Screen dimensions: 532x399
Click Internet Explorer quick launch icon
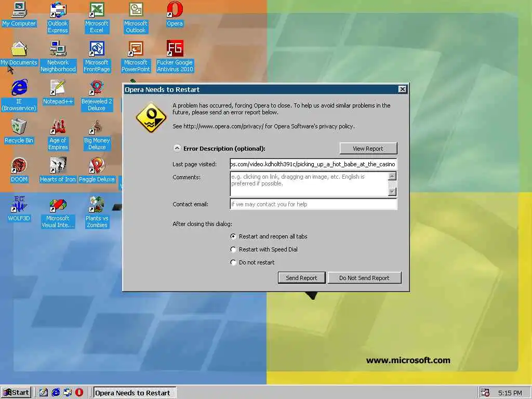(x=56, y=392)
